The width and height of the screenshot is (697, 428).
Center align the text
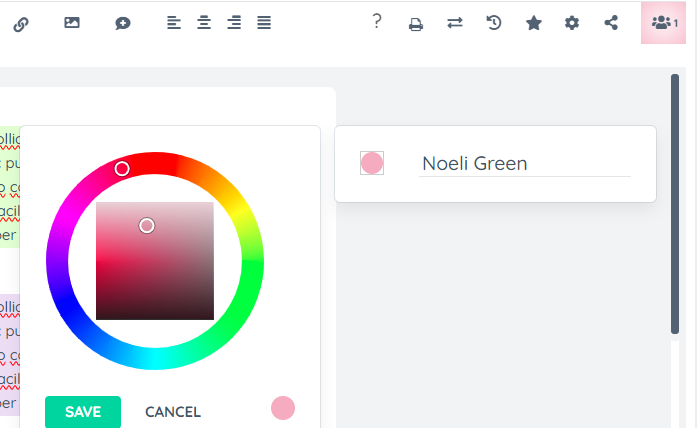click(x=204, y=23)
